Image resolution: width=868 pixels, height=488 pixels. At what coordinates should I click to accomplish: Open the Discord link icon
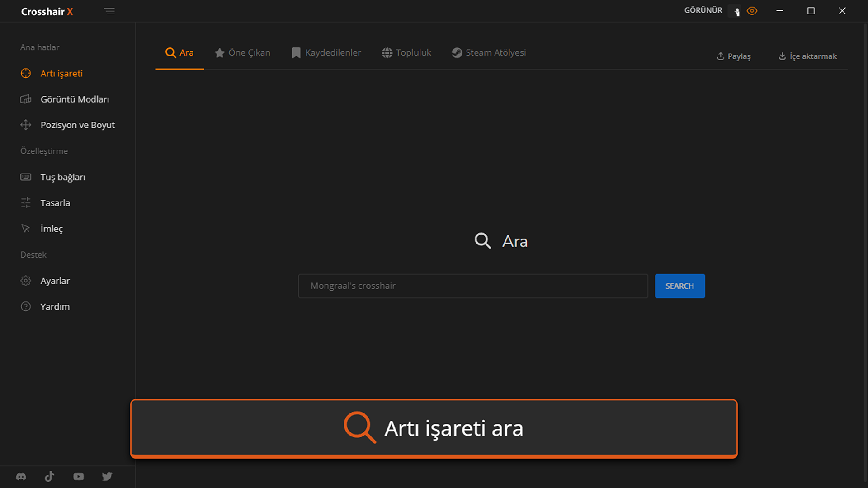(21, 476)
